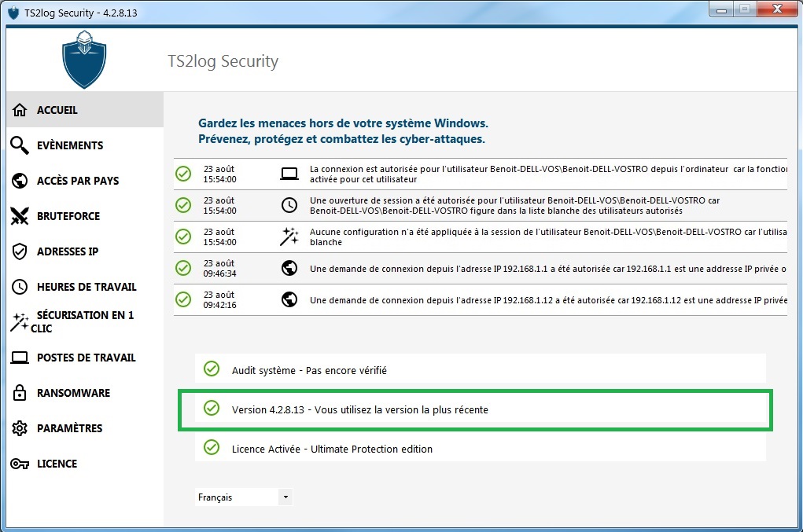Open the Adresses IP section
This screenshot has height=532, width=803.
(85, 251)
